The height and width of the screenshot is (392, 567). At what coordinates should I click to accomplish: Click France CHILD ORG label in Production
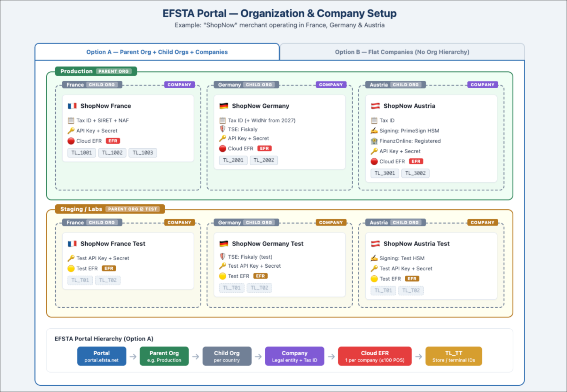(x=92, y=85)
